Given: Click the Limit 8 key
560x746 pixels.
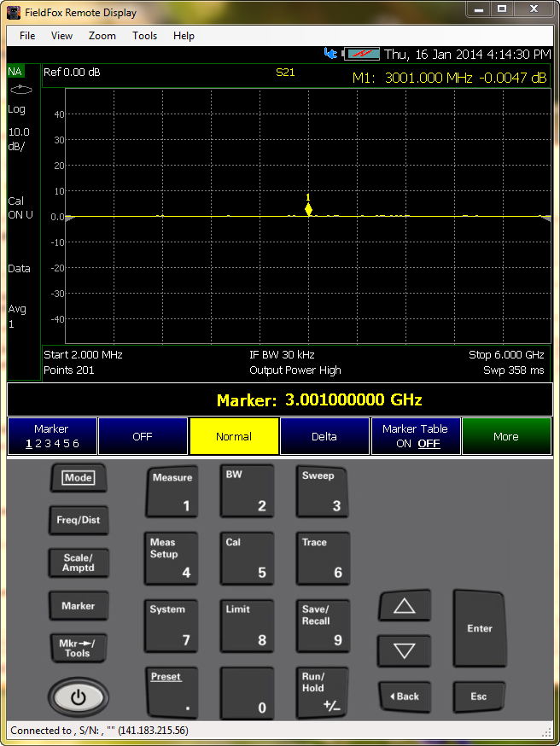Looking at the screenshot, I should tap(247, 626).
